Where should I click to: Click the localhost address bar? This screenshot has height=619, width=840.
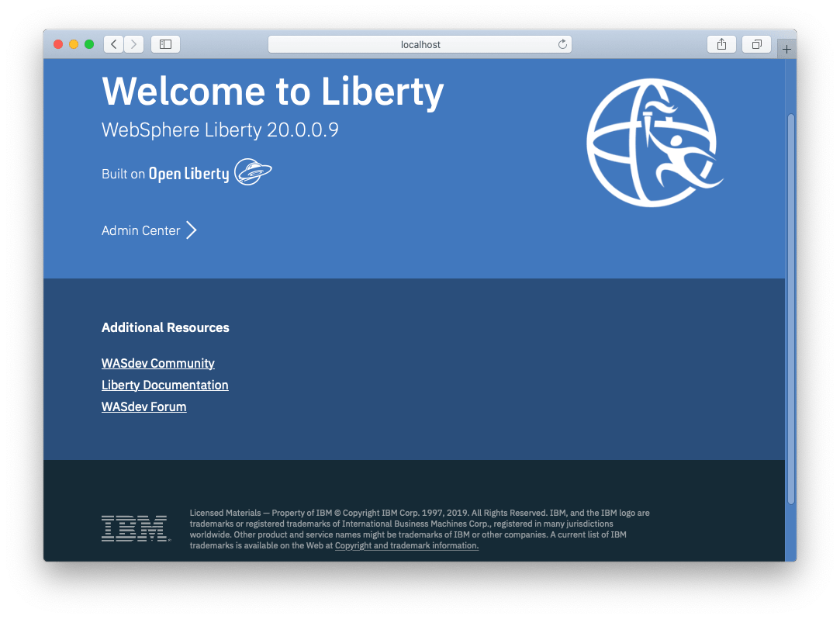[x=420, y=44]
